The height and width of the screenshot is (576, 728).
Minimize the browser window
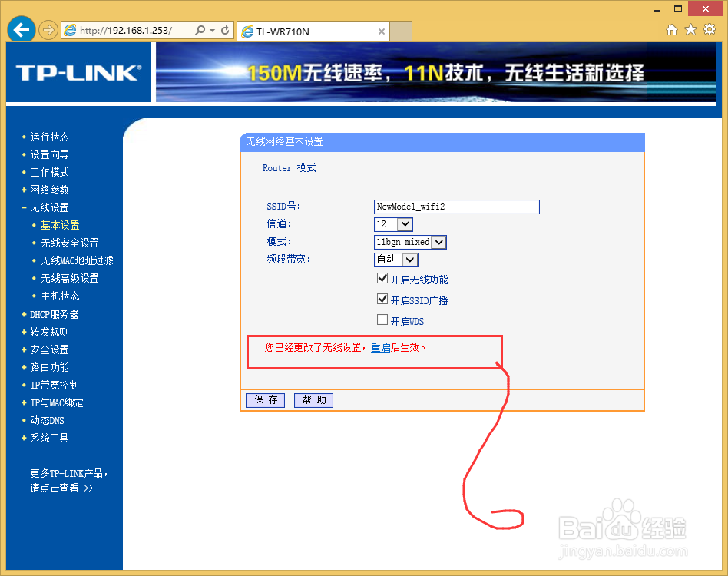tap(657, 8)
